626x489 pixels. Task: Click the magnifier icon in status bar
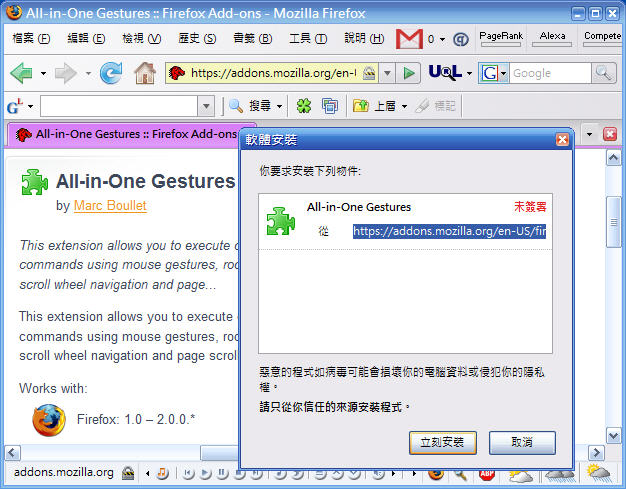coord(460,474)
